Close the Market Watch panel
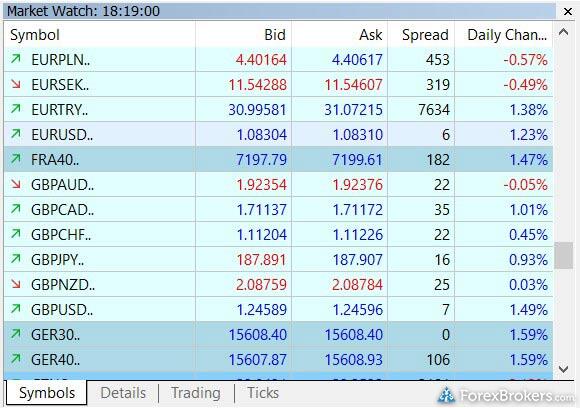 click(567, 11)
